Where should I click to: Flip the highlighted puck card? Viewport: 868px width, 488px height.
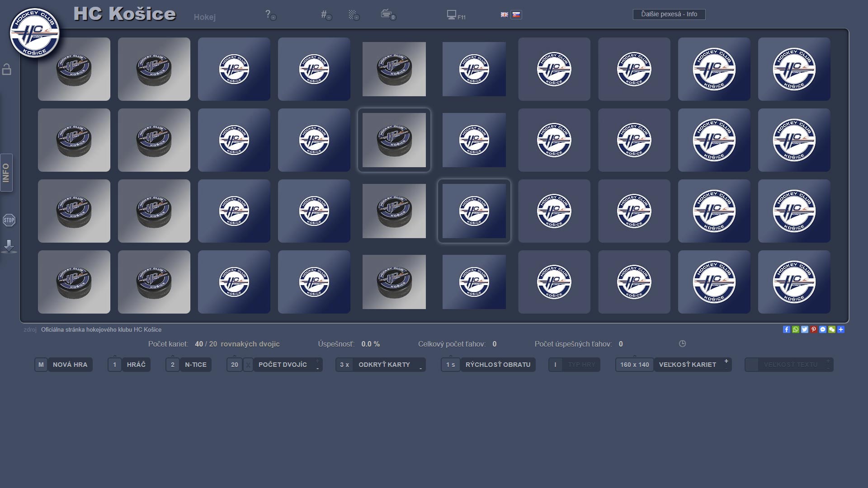tap(394, 140)
